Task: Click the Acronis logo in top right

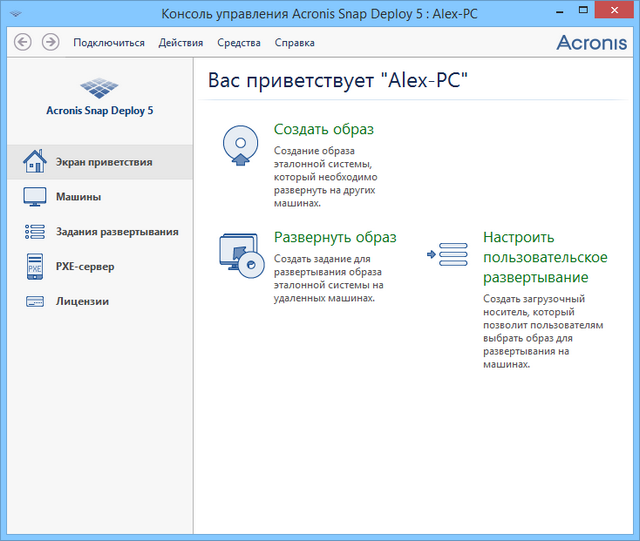Action: 592,42
